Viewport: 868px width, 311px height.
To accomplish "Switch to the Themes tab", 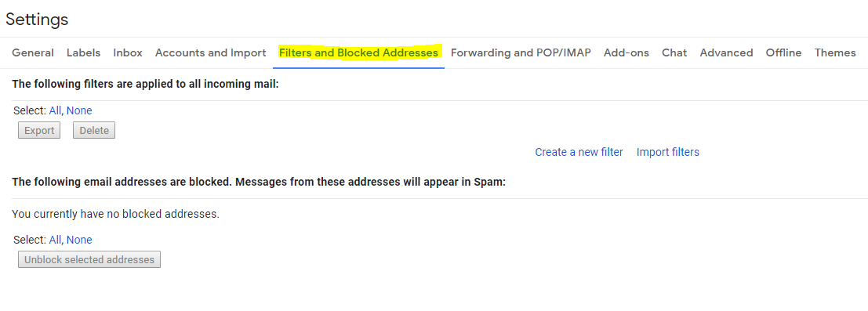I will point(835,52).
